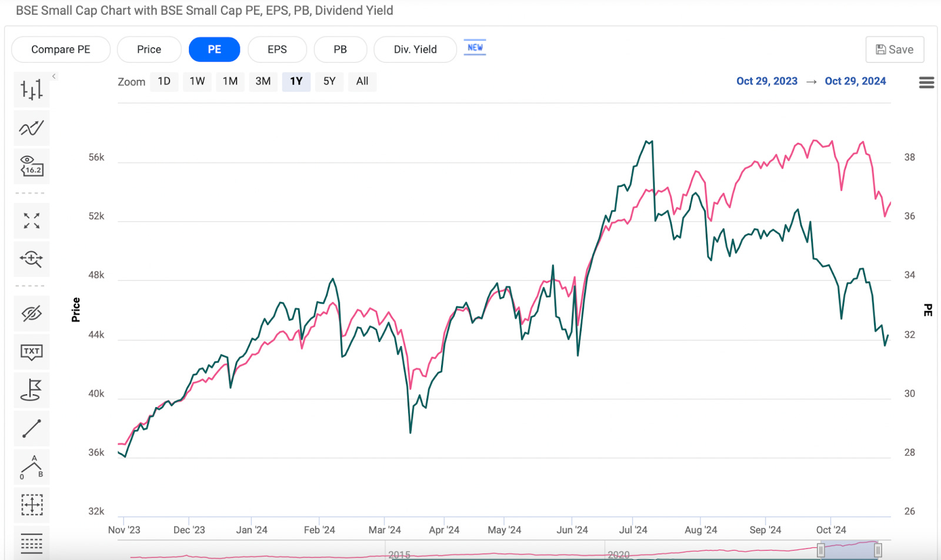
Task: Select the active PE tab
Action: point(214,49)
